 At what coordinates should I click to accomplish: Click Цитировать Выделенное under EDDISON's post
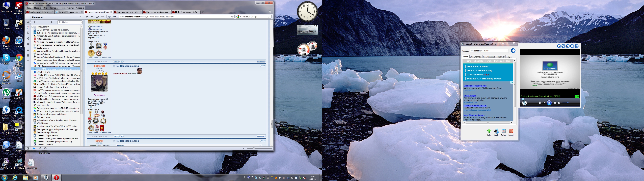(x=99, y=133)
